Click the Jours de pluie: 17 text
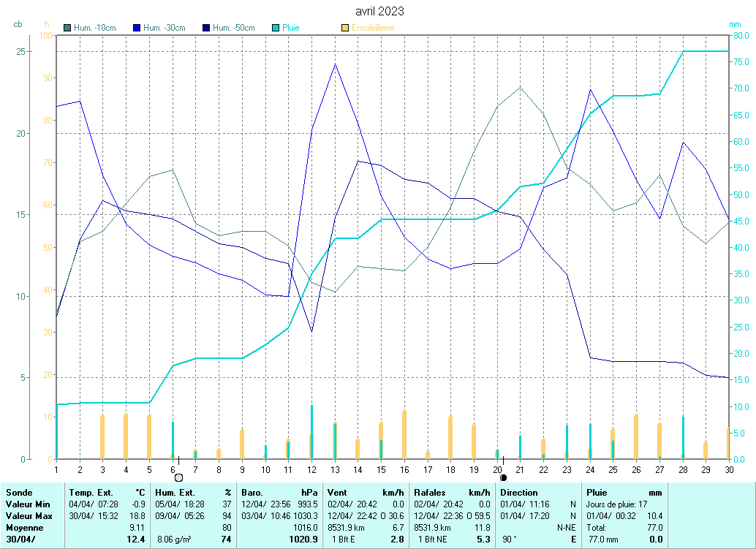Image resolution: width=756 pixels, height=549 pixels. coord(616,504)
